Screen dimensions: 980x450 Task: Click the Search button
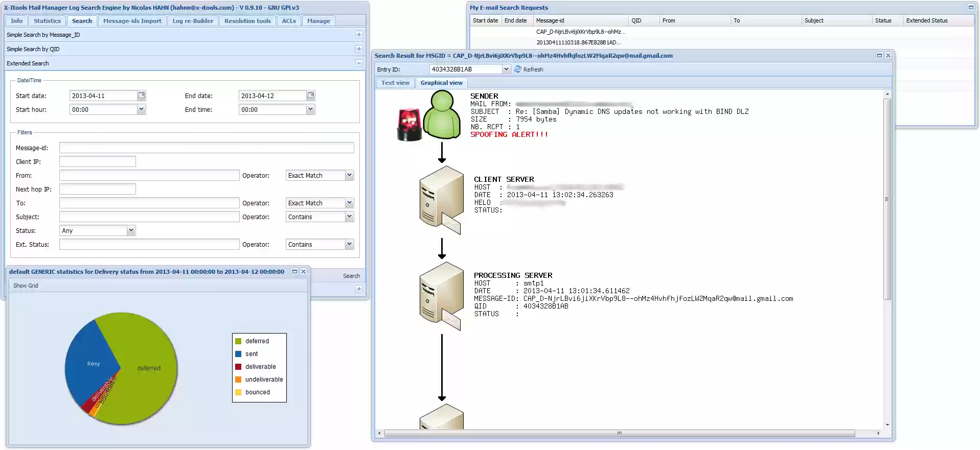pyautogui.click(x=351, y=276)
